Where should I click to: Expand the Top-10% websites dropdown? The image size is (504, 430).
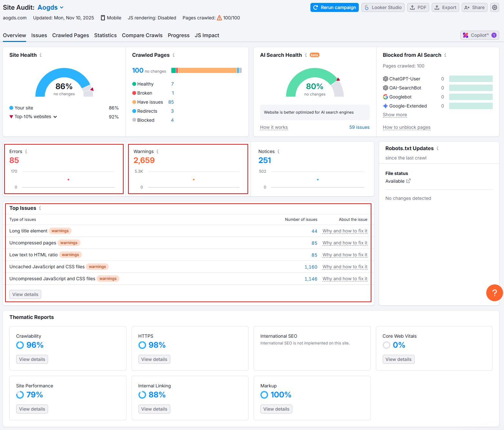click(55, 117)
